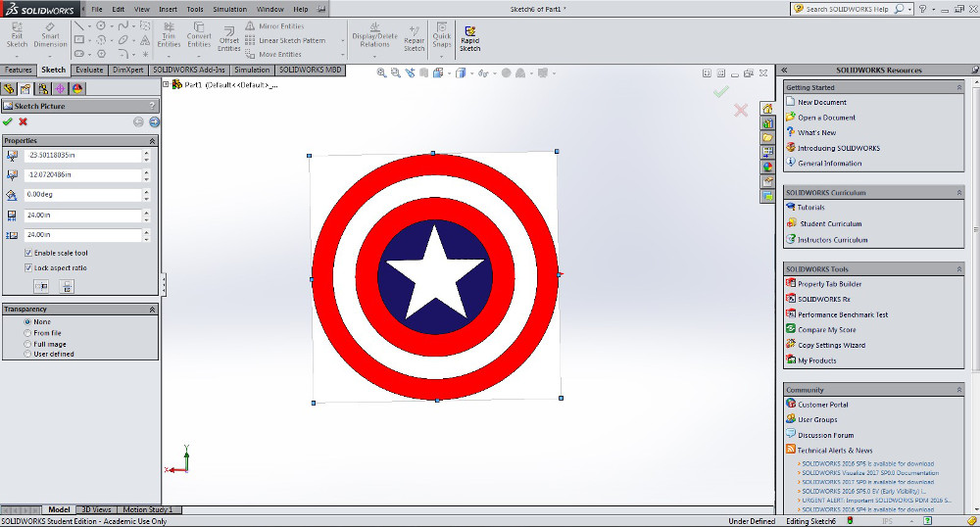The image size is (980, 527).
Task: Click the Trim Entities tool
Action: coord(169,35)
